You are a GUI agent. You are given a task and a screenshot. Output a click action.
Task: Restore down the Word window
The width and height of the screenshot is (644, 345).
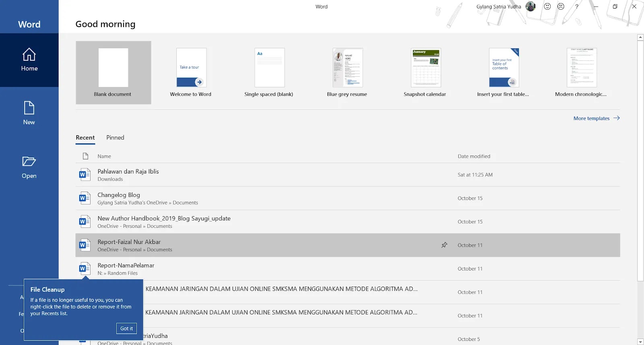tap(615, 6)
